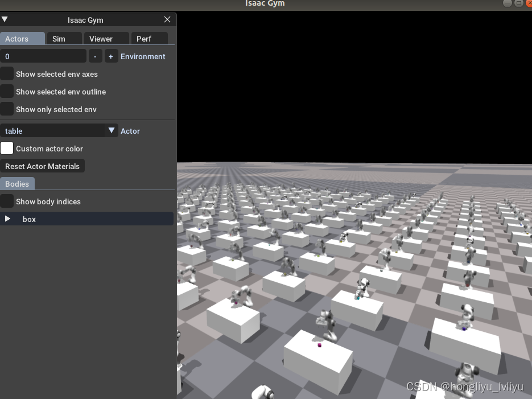Open the Viewer tab
This screenshot has height=399, width=532.
(106, 39)
